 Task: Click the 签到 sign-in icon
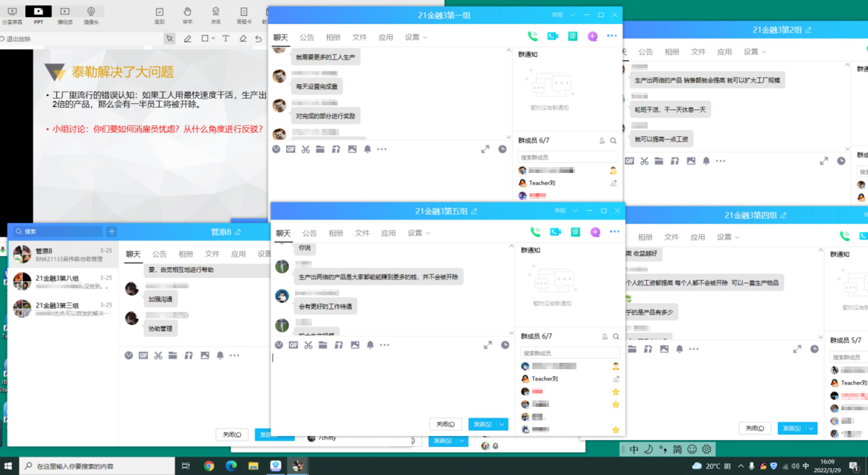(x=160, y=14)
